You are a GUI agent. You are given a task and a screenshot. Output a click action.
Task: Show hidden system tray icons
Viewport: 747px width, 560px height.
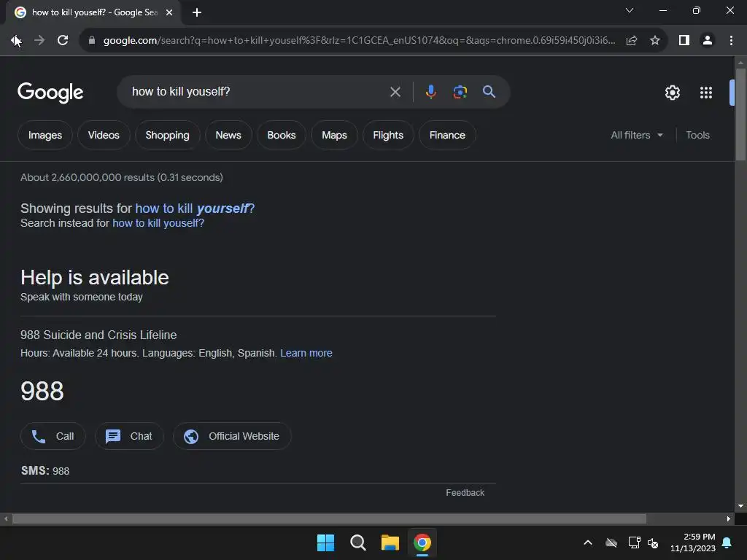588,542
